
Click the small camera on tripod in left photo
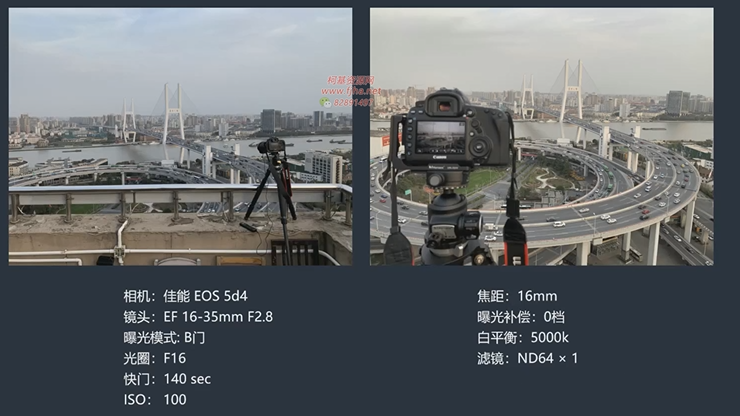pyautogui.click(x=271, y=146)
